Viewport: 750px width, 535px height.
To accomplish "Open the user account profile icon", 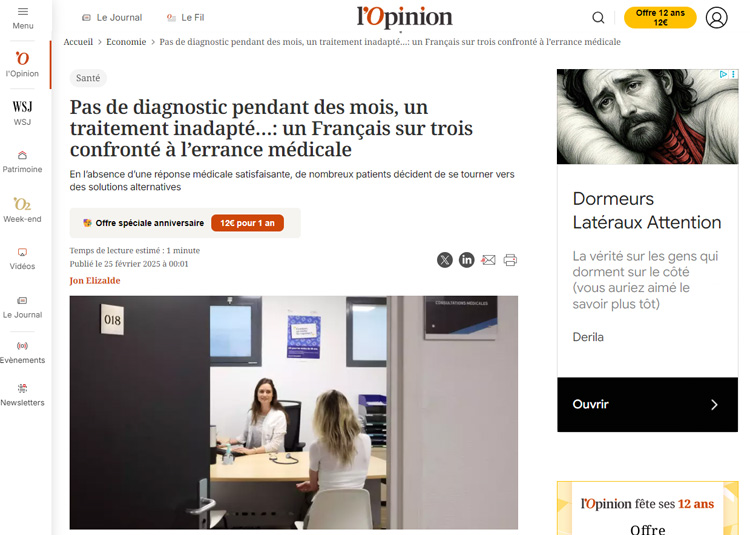I will pyautogui.click(x=716, y=18).
